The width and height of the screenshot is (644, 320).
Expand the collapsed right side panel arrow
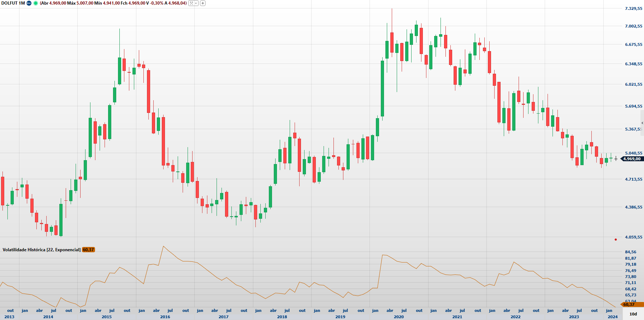tap(642, 123)
